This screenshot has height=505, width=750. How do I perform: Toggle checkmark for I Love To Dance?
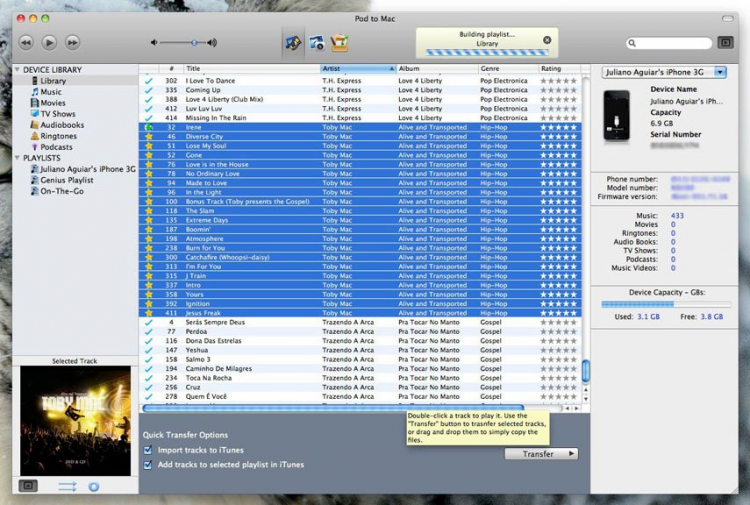[149, 81]
